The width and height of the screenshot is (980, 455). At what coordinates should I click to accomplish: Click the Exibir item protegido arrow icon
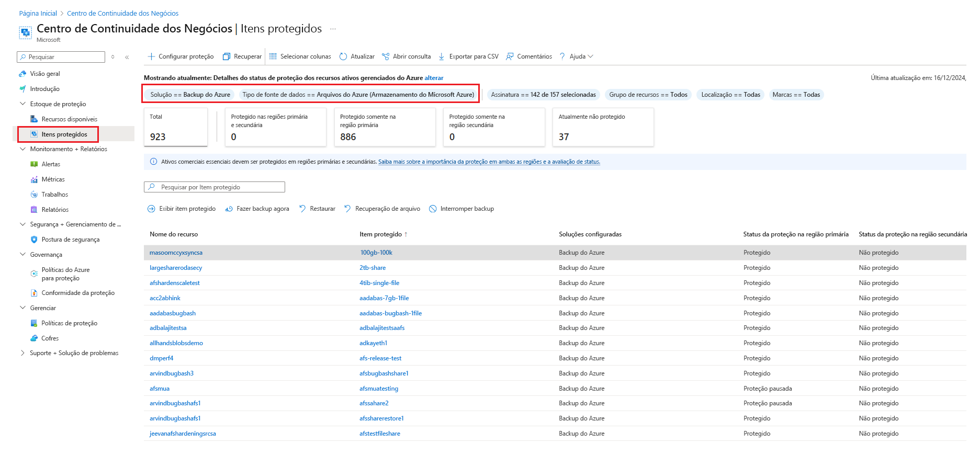(x=151, y=209)
